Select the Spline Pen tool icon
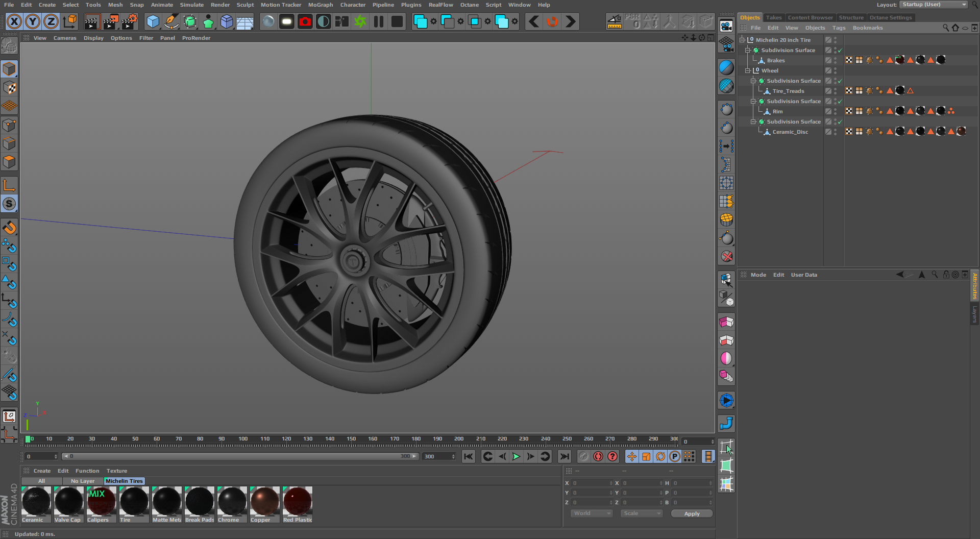Screen dimensions: 980x539 click(x=171, y=21)
